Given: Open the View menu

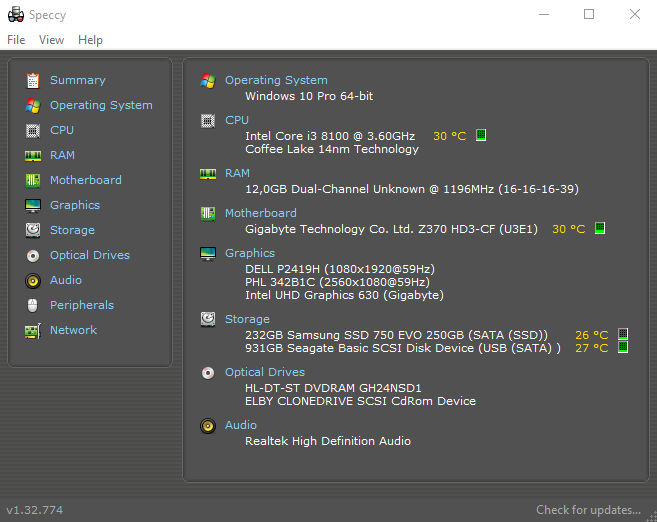Looking at the screenshot, I should pyautogui.click(x=51, y=40).
